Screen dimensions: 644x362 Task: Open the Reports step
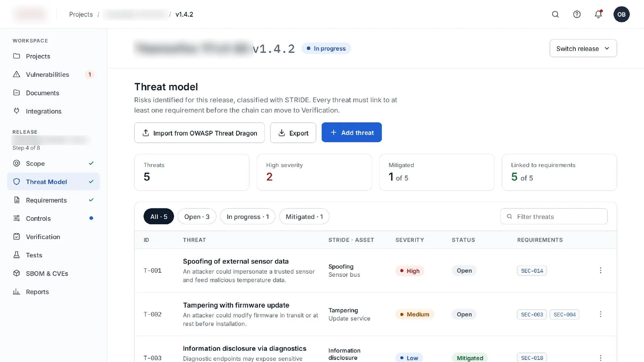[54, 292]
